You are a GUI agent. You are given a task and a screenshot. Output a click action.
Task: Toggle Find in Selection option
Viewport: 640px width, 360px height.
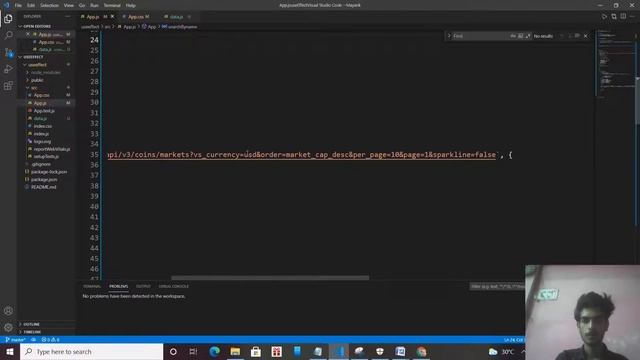click(x=577, y=36)
